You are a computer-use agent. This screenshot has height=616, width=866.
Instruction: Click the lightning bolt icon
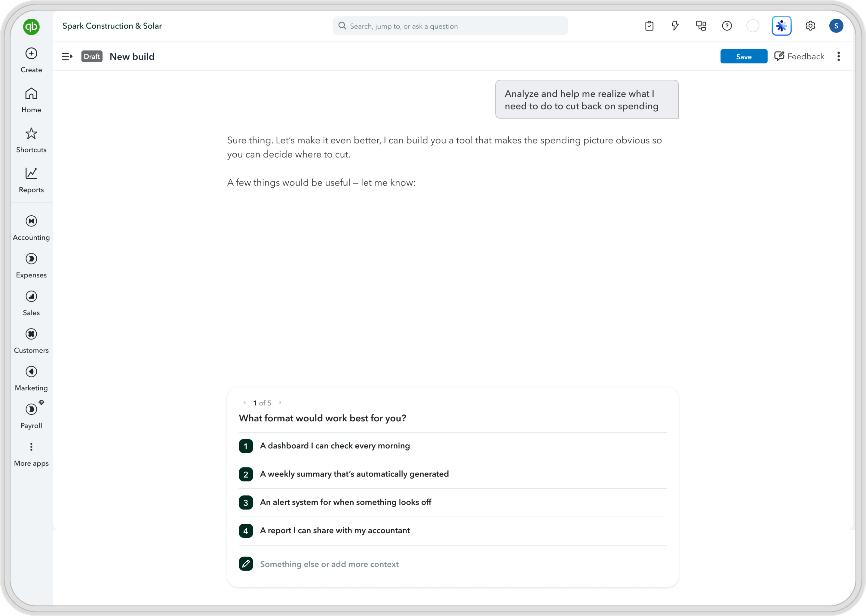pyautogui.click(x=675, y=26)
